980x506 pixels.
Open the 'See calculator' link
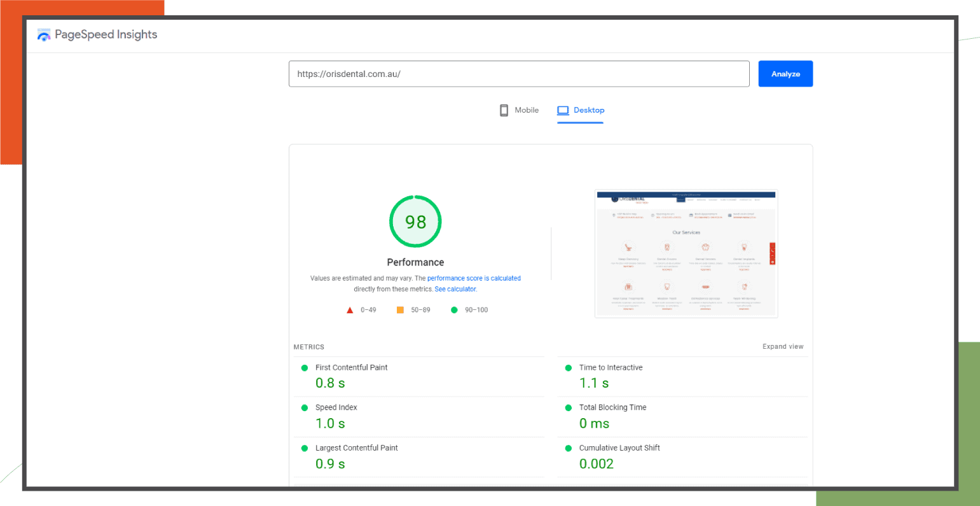coord(455,289)
